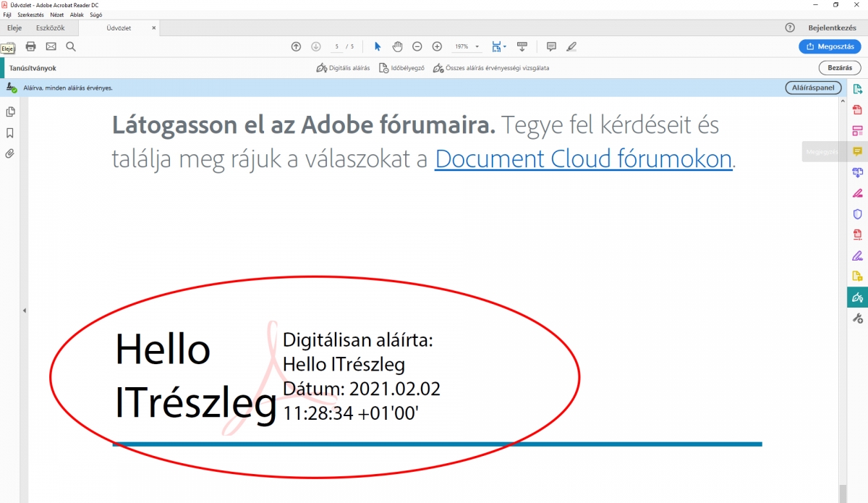Select the hand pan tool

[397, 46]
